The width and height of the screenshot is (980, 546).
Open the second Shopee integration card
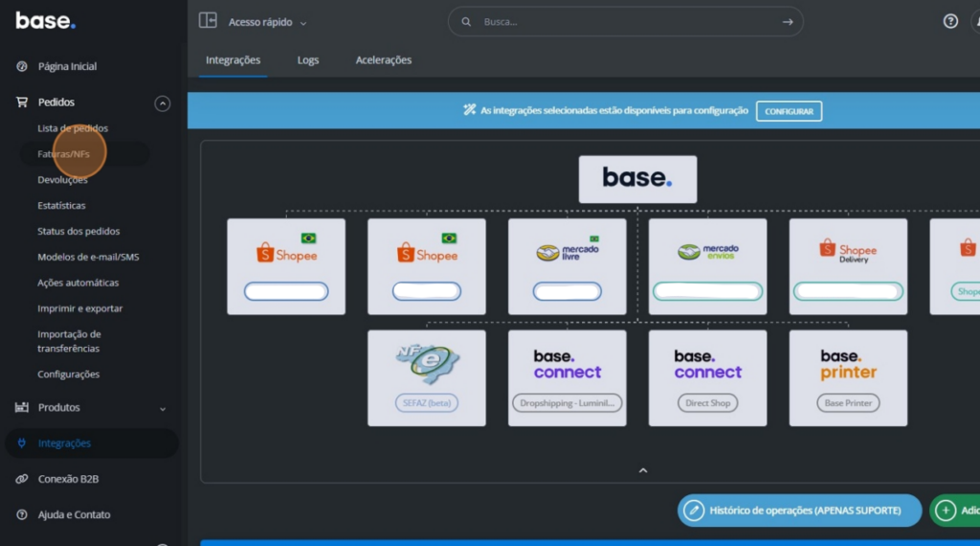coord(427,266)
